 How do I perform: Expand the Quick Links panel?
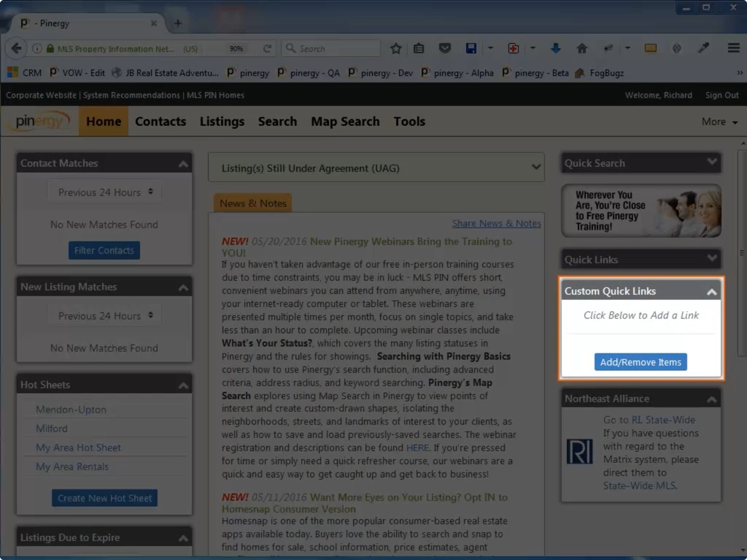pos(712,260)
